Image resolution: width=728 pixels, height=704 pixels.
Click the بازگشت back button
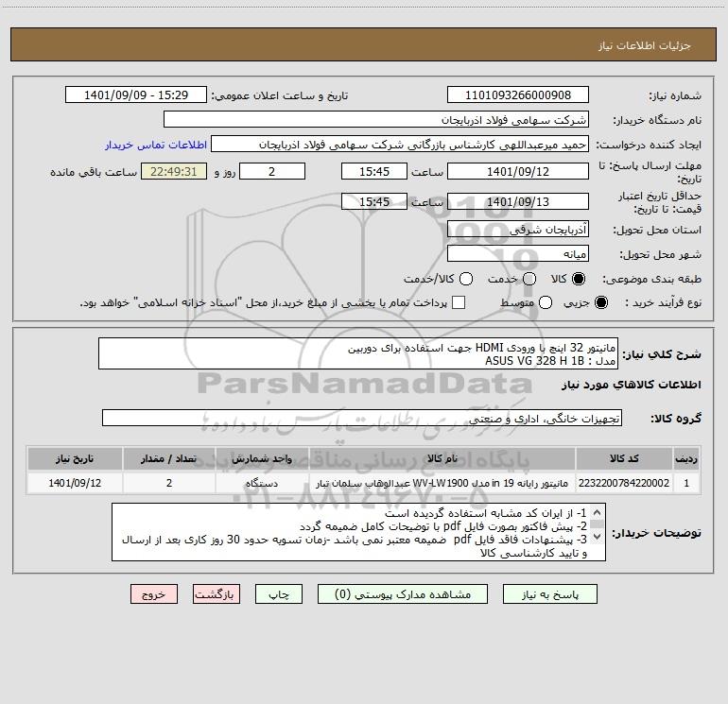[x=217, y=594]
